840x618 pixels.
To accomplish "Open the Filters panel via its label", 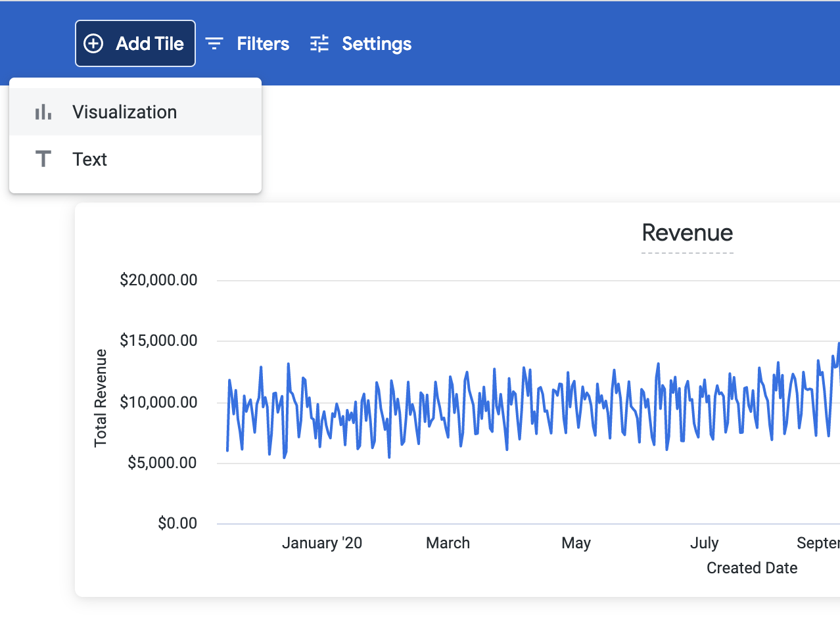I will pos(263,44).
